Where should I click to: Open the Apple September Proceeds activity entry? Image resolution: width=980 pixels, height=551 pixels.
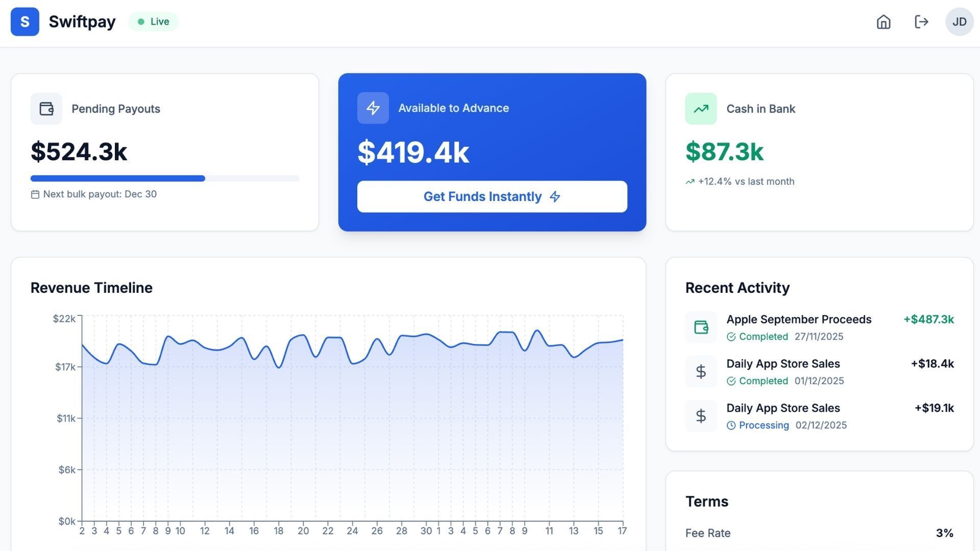pos(799,319)
